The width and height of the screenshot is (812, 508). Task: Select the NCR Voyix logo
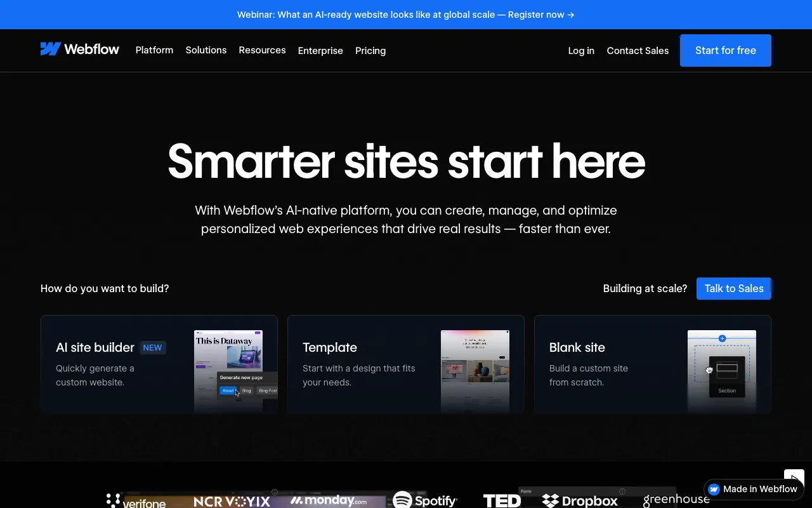pyautogui.click(x=232, y=500)
